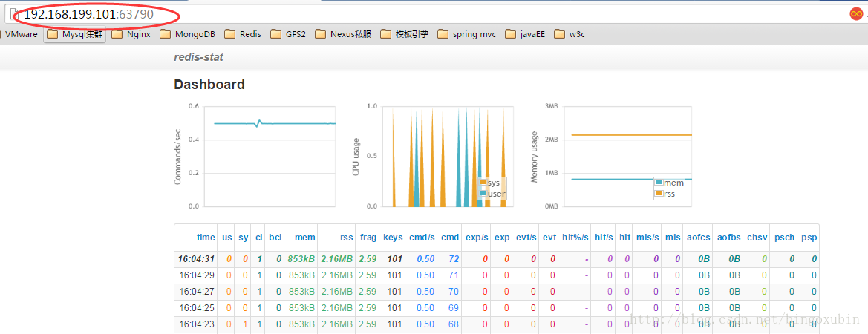Click the cmd value 72
The height and width of the screenshot is (334, 868).
tap(454, 259)
